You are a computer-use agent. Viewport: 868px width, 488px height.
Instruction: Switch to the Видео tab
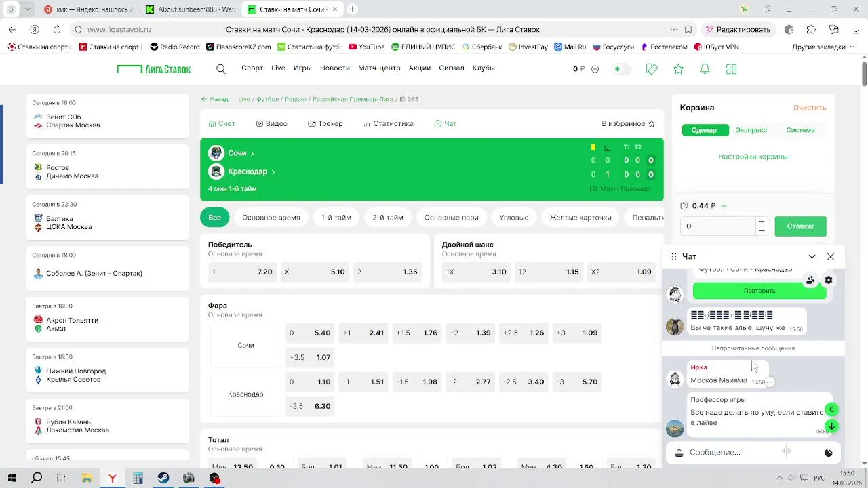pos(271,124)
